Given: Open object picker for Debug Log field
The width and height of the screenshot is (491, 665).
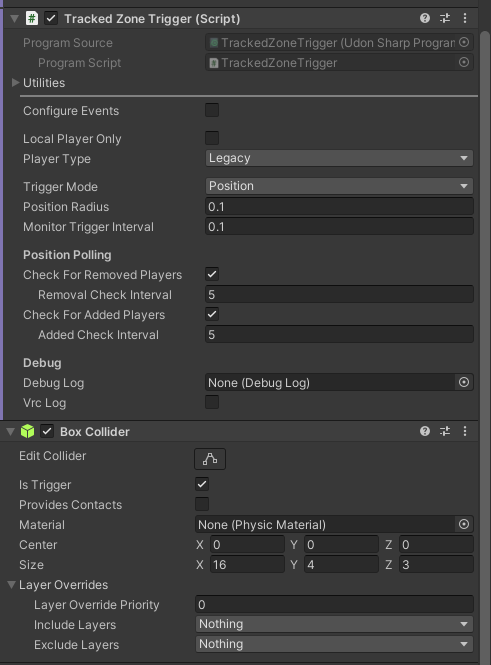Looking at the screenshot, I should 464,382.
